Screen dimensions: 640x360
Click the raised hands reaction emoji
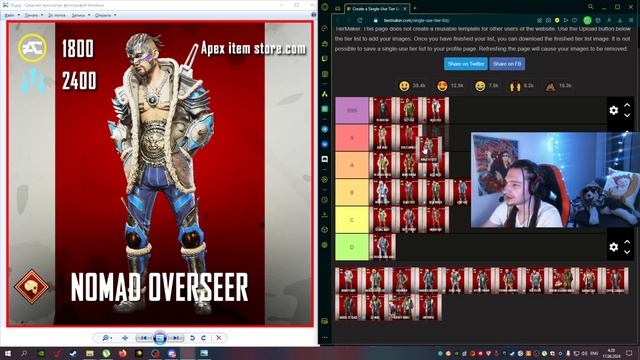click(515, 86)
